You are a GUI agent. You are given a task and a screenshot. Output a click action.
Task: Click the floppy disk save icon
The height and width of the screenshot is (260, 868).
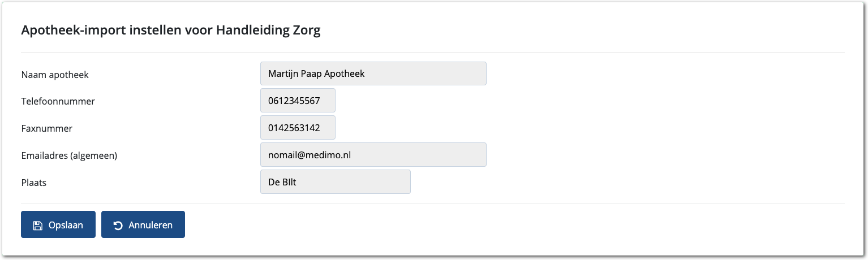pos(37,225)
